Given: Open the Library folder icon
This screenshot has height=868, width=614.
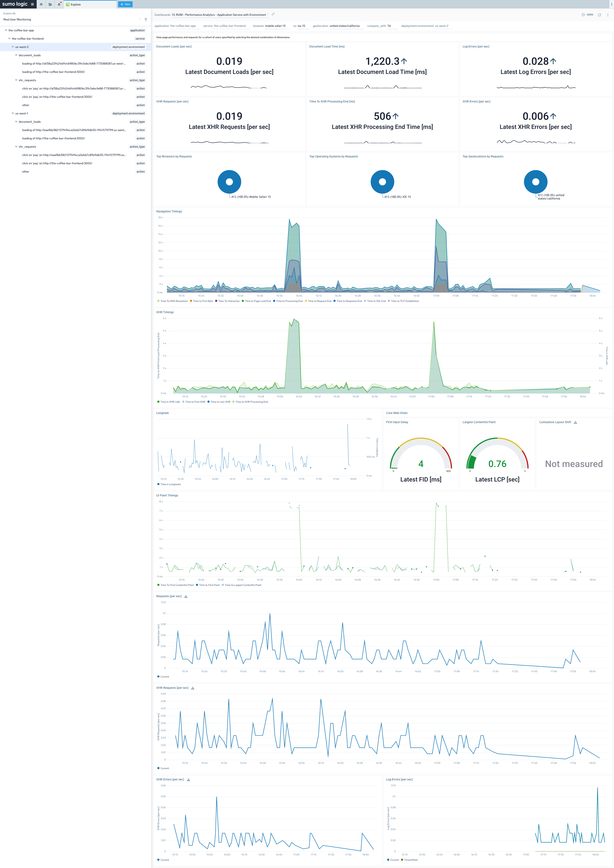Looking at the screenshot, I should click(x=50, y=4).
